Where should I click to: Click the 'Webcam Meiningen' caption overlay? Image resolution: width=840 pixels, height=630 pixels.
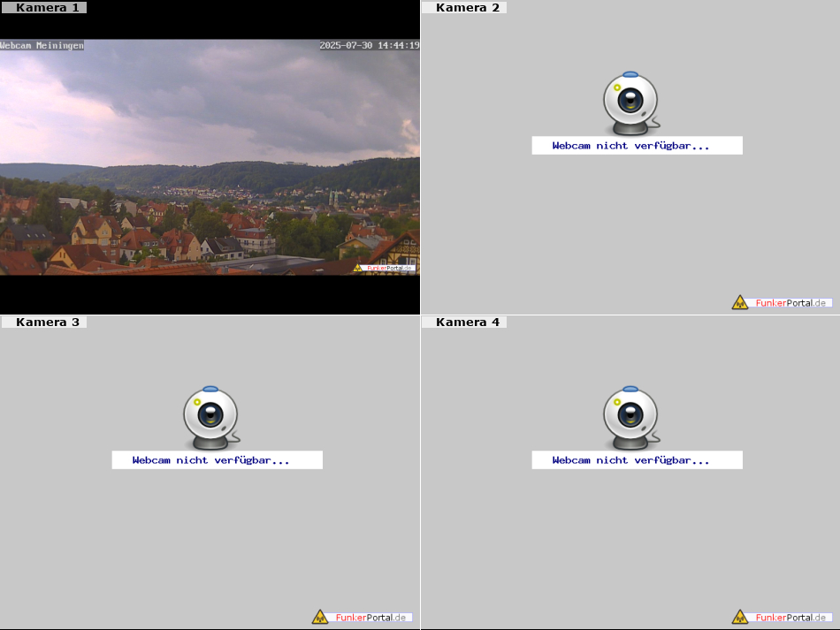click(x=42, y=45)
